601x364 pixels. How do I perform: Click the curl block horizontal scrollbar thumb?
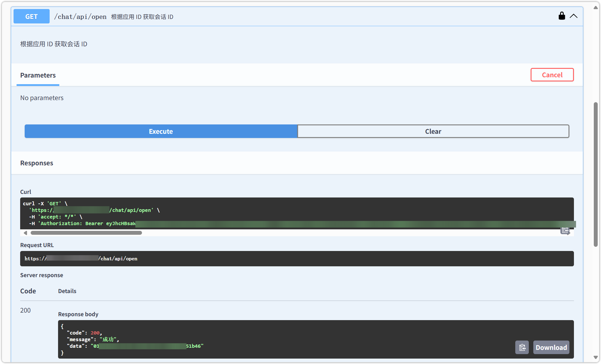pos(86,233)
